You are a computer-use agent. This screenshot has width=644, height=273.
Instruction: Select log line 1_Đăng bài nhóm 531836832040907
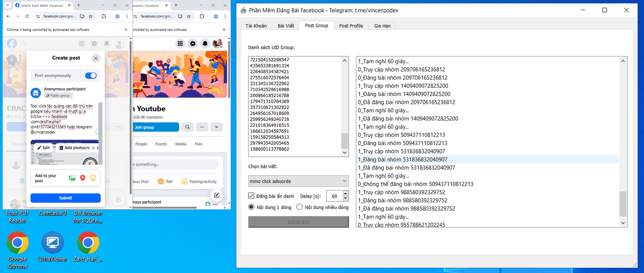tap(488, 159)
